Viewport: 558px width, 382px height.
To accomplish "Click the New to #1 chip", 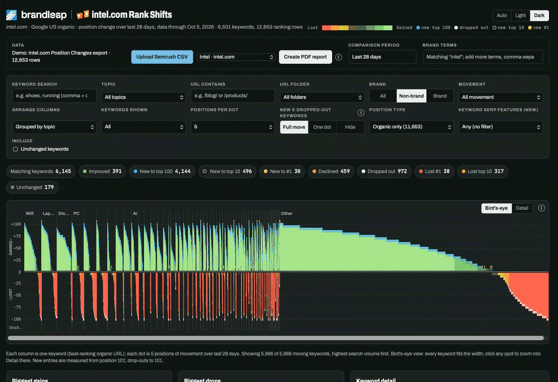I will 282,171.
